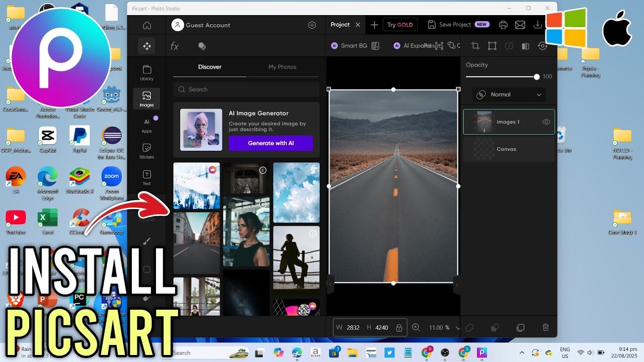Pick the snowy mountain thumbnail
The width and height of the screenshot is (644, 362).
pos(197,186)
